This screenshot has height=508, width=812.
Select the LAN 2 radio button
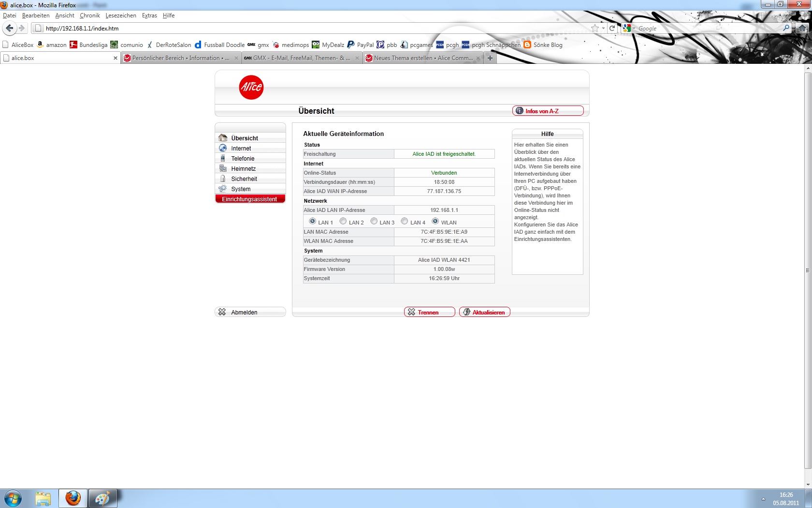point(343,221)
